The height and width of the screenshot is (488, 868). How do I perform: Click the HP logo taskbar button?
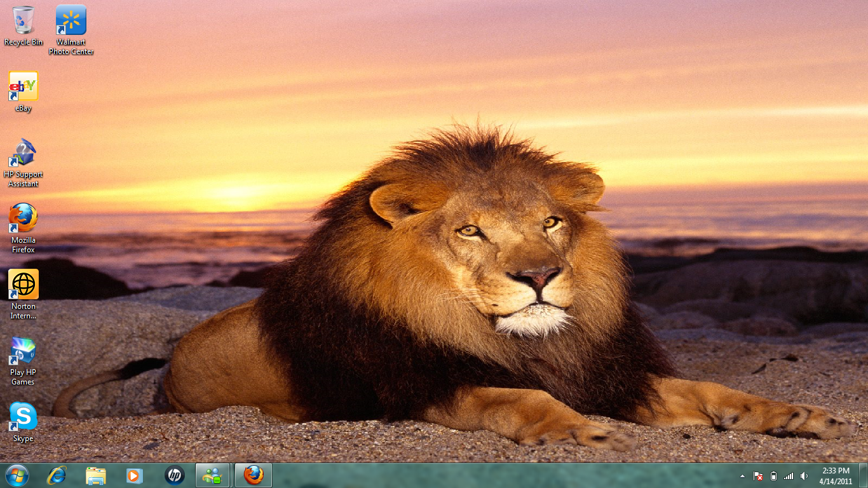click(x=174, y=475)
